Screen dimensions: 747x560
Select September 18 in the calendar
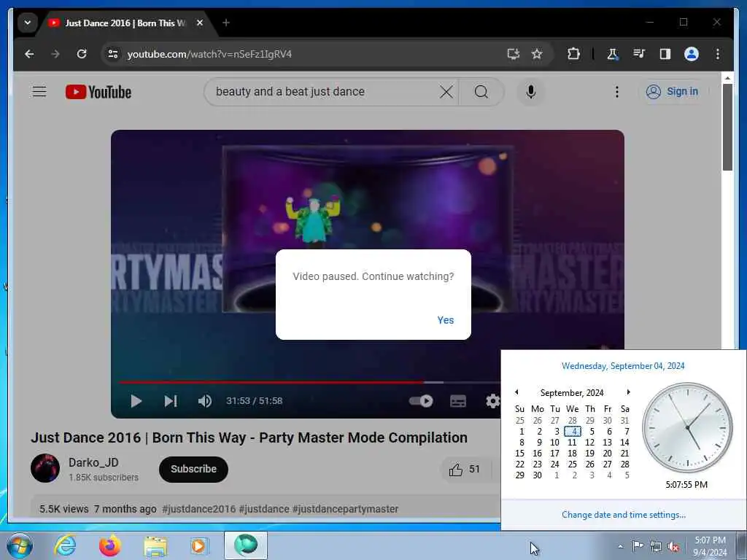coord(572,454)
